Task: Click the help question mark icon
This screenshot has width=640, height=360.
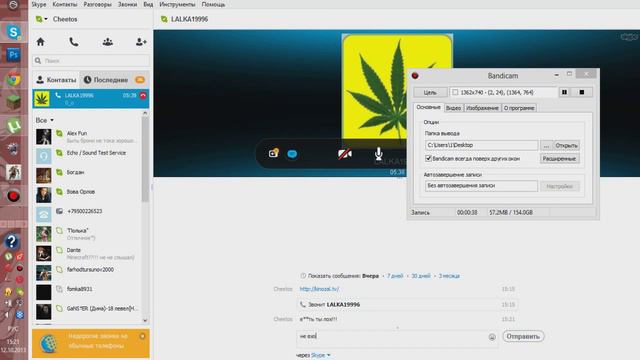Action: [x=12, y=241]
